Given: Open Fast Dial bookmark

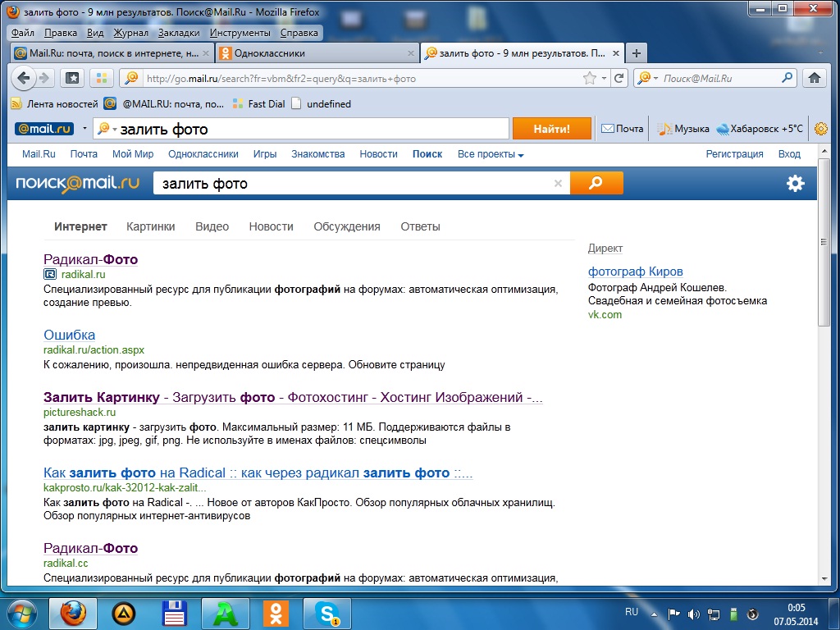Looking at the screenshot, I should [258, 104].
